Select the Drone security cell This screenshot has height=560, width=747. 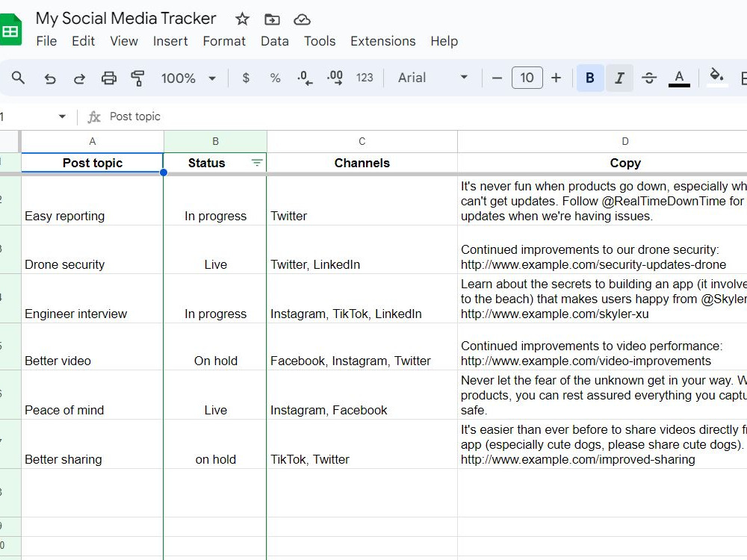point(93,249)
